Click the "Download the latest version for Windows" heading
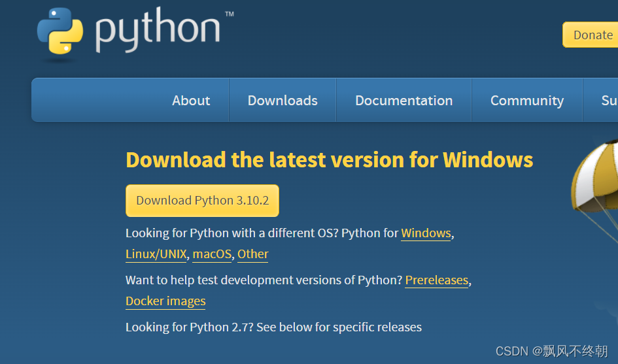 coord(330,160)
